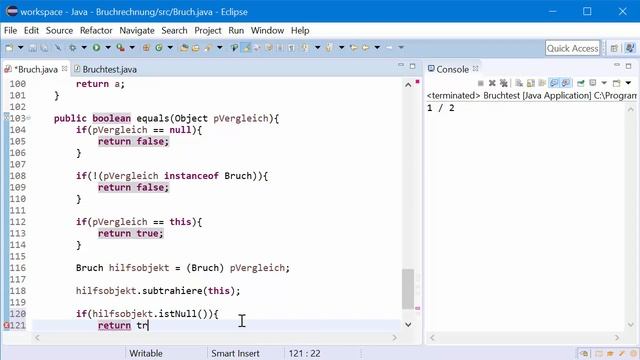Click the Remove Launch console icon
This screenshot has height=360, width=640.
click(492, 83)
